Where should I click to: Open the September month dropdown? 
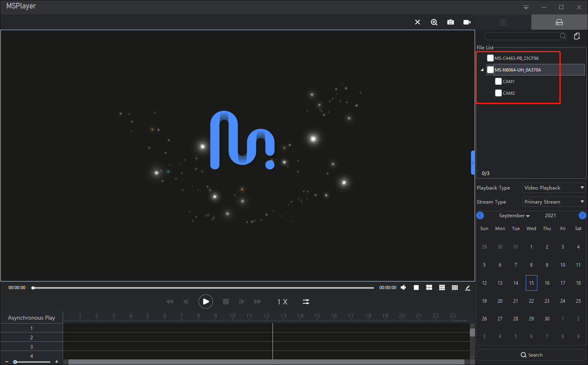[514, 216]
